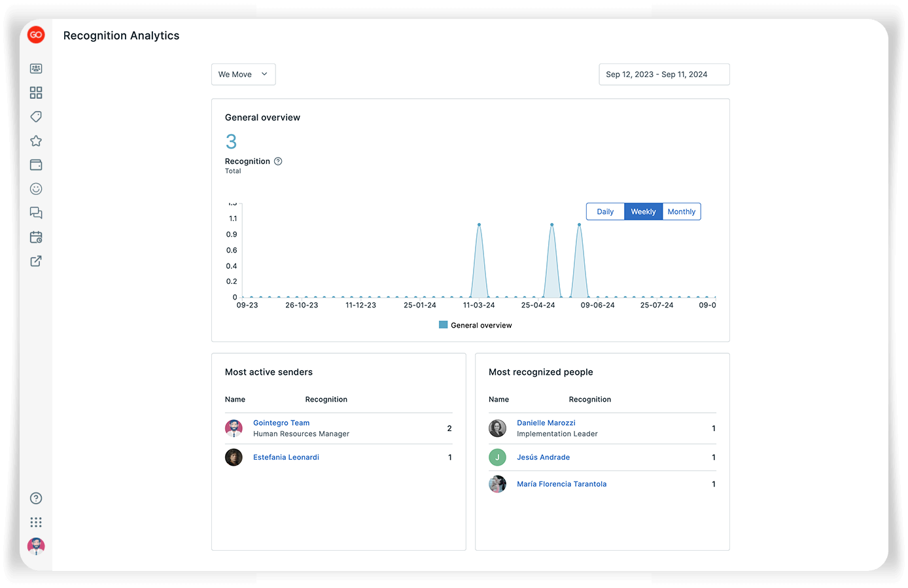Viewport: 908px width, 588px height.
Task: Click Estefania Leonardi avatar thumbnail
Action: pos(234,457)
